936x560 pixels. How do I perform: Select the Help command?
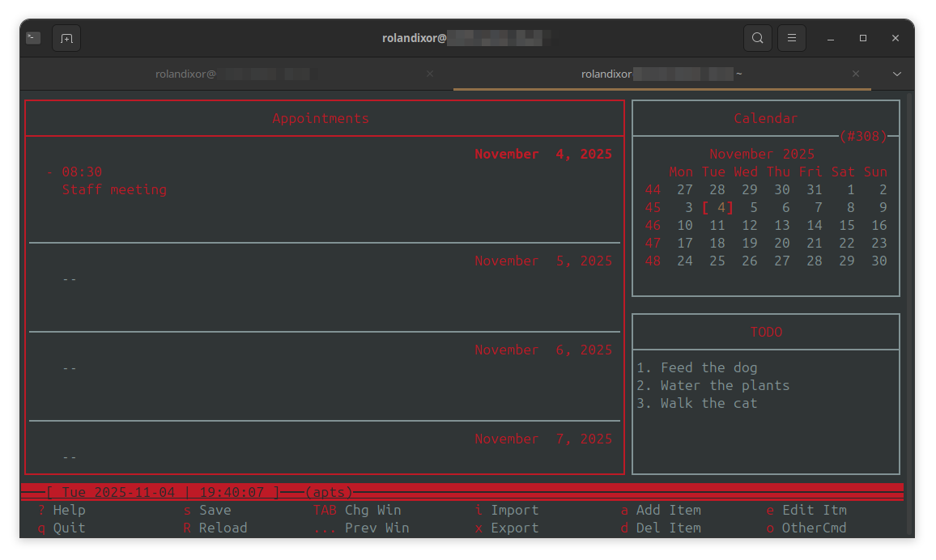62,510
